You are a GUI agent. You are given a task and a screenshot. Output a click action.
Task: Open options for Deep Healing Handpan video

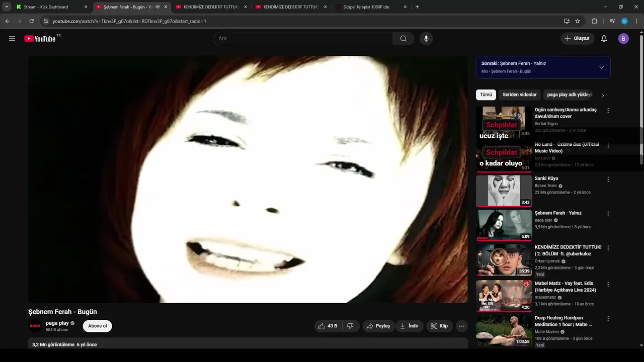coord(608,319)
